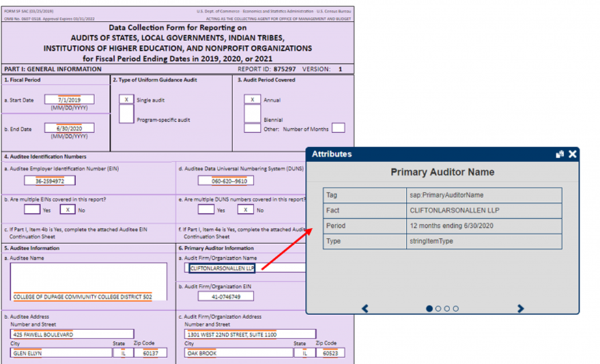Click the next arrow in Attributes popup
The width and height of the screenshot is (600, 364).
click(x=520, y=309)
